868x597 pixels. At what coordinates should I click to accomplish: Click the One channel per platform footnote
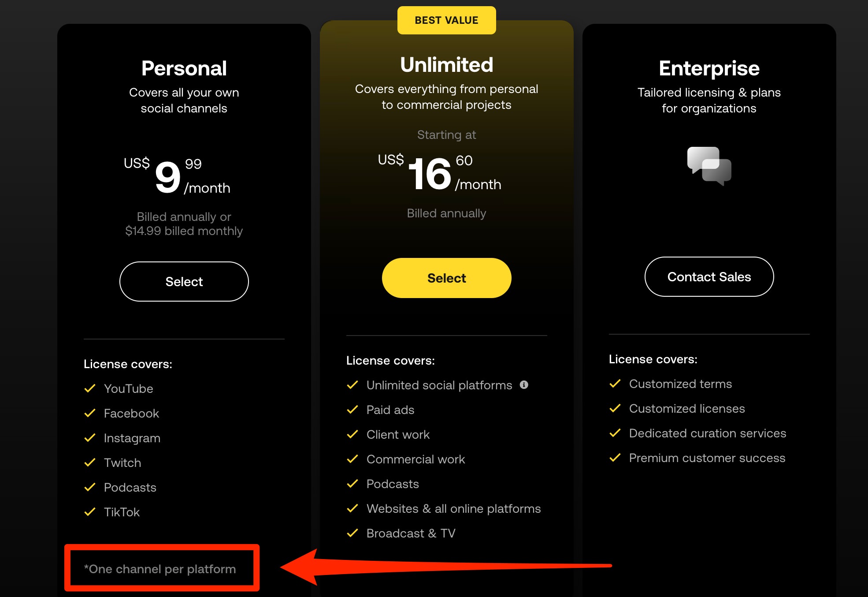click(x=160, y=569)
